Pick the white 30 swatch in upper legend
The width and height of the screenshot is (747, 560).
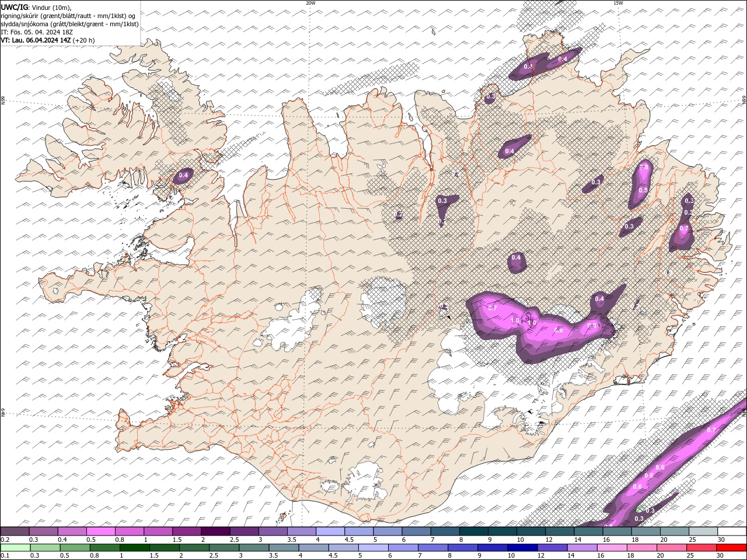pyautogui.click(x=732, y=531)
